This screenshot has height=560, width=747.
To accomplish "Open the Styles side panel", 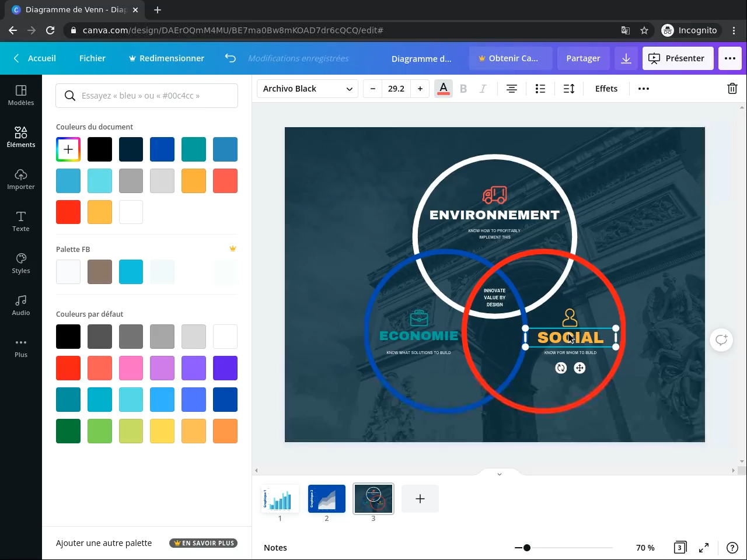I will (21, 263).
